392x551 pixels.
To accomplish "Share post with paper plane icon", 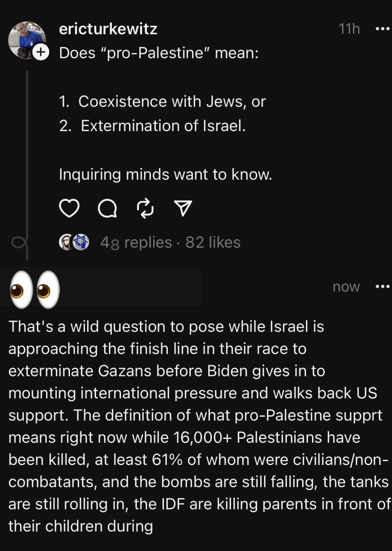I will 183,208.
